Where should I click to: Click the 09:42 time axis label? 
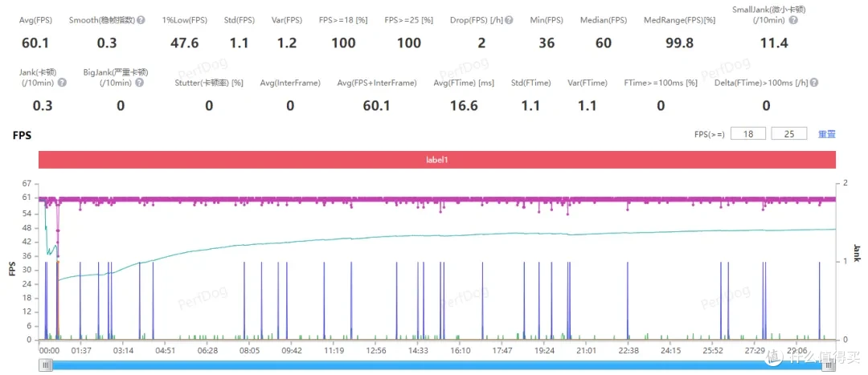pos(292,351)
